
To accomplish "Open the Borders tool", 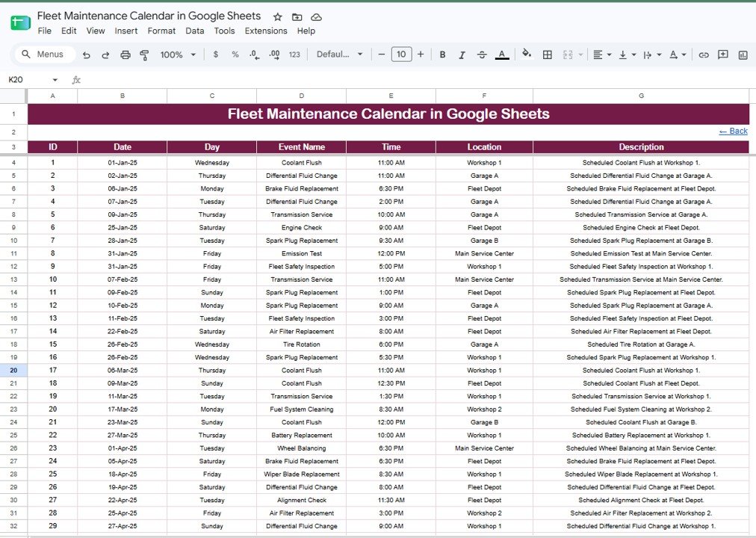I will (548, 55).
